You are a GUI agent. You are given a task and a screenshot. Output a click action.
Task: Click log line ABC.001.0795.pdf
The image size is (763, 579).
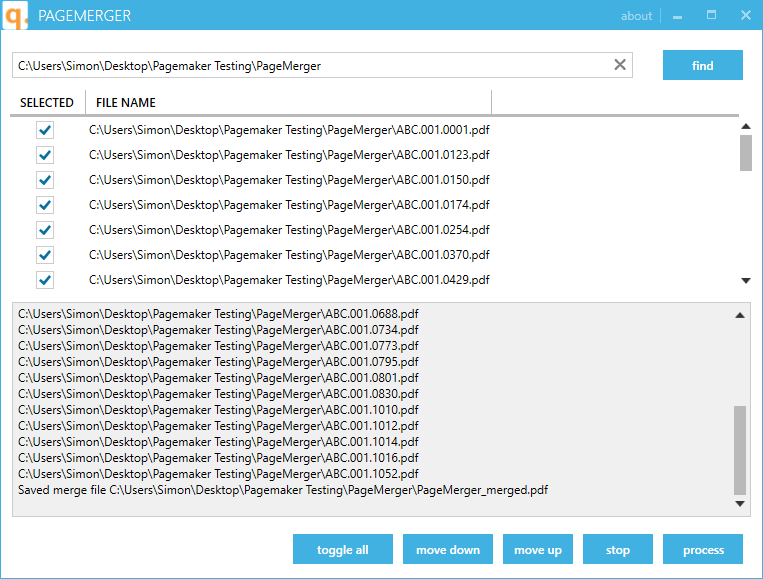(218, 362)
